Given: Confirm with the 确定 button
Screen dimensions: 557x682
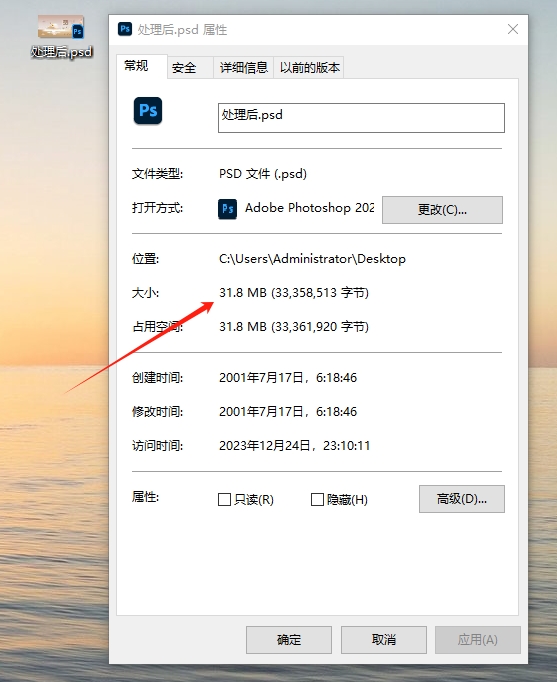Looking at the screenshot, I should (x=289, y=640).
